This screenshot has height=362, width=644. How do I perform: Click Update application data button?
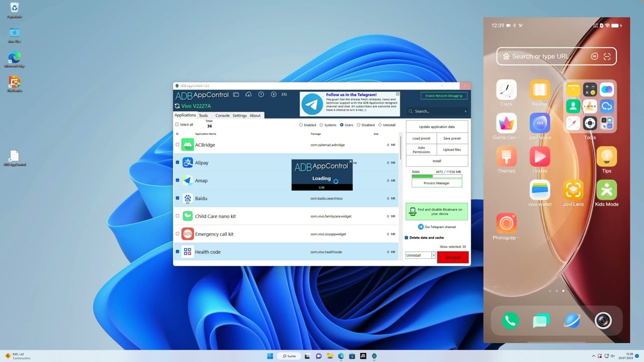pyautogui.click(x=437, y=127)
